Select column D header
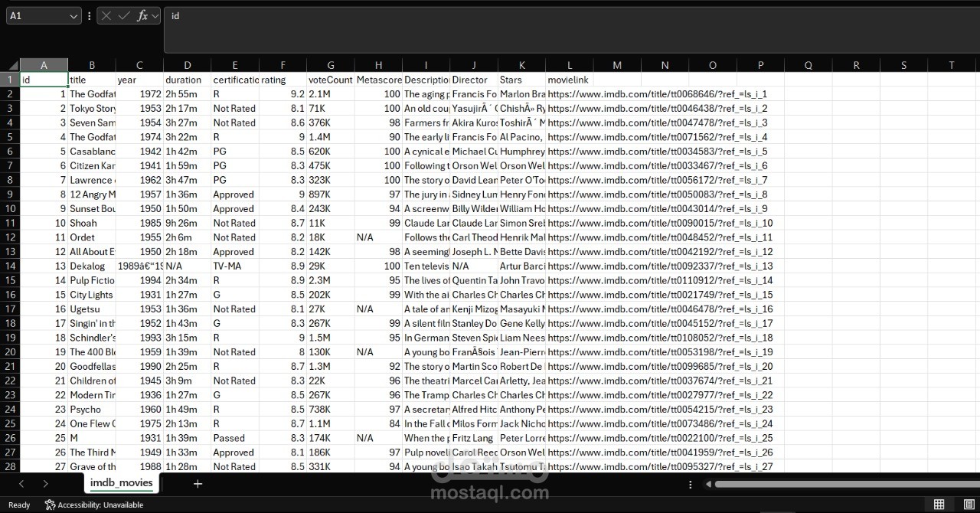This screenshot has width=980, height=513. (x=187, y=66)
